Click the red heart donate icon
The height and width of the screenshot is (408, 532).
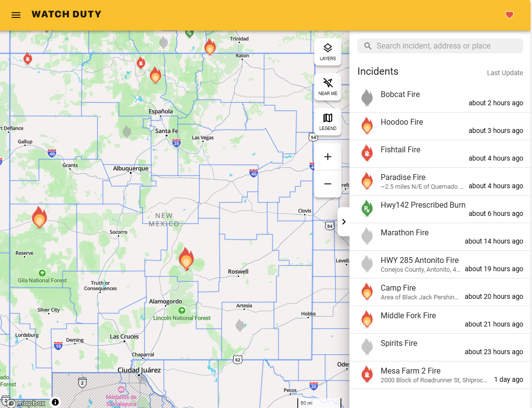coord(509,15)
